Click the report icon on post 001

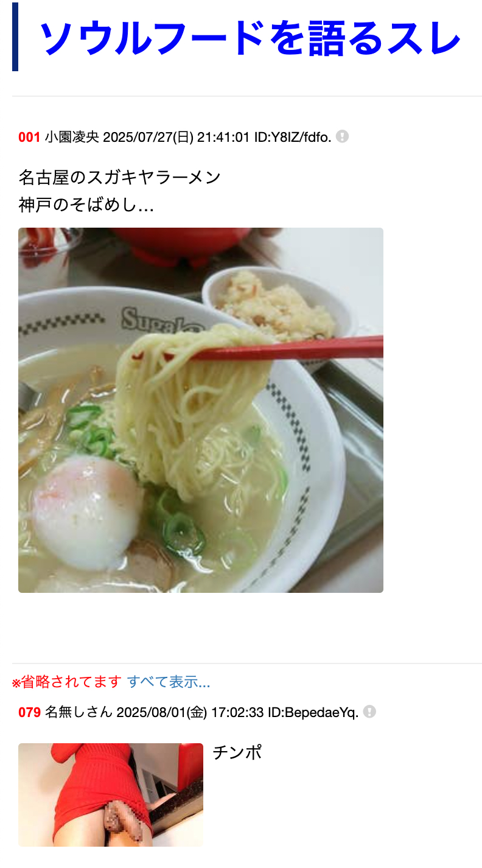(343, 136)
